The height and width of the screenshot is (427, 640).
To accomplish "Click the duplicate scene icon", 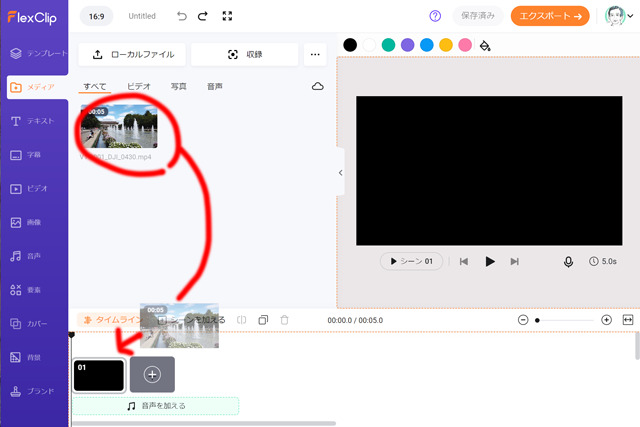I will click(x=263, y=320).
